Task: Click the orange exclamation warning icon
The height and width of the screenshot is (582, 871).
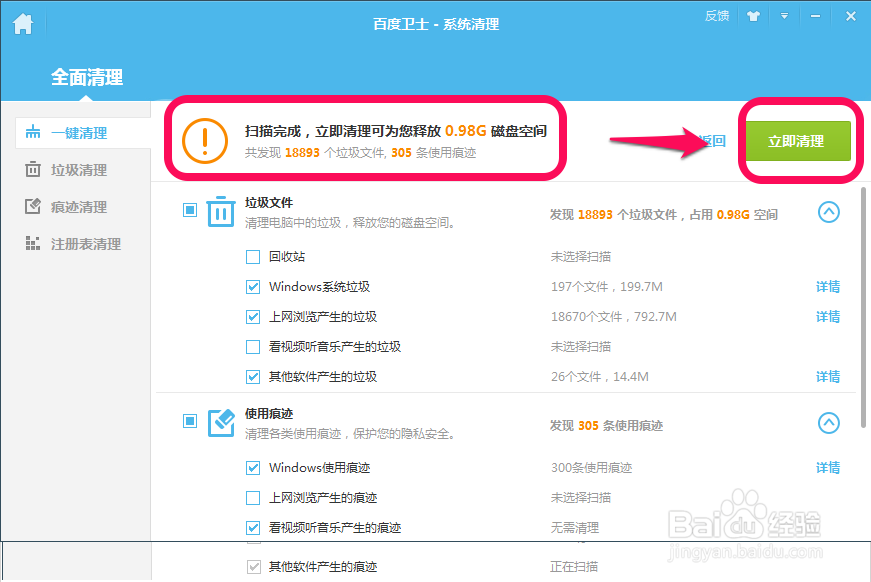Action: (x=205, y=141)
